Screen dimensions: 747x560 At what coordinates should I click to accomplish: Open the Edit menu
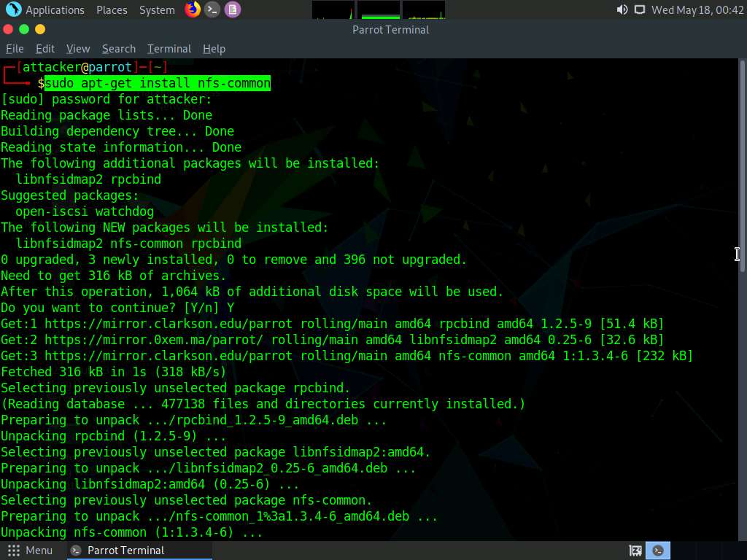click(45, 49)
